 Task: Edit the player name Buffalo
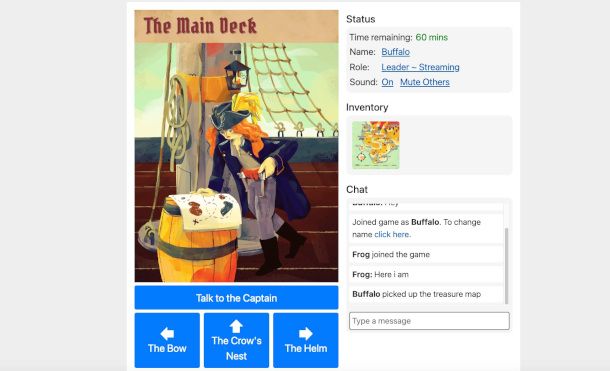pyautogui.click(x=395, y=52)
